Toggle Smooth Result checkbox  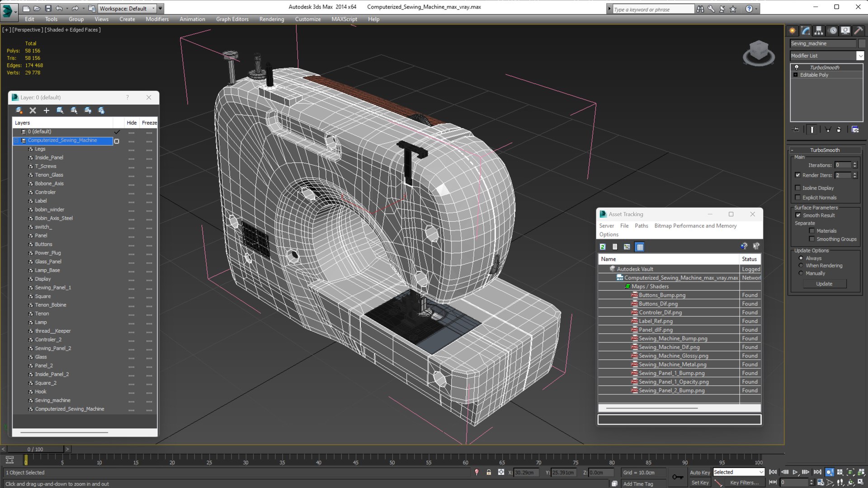coord(798,216)
